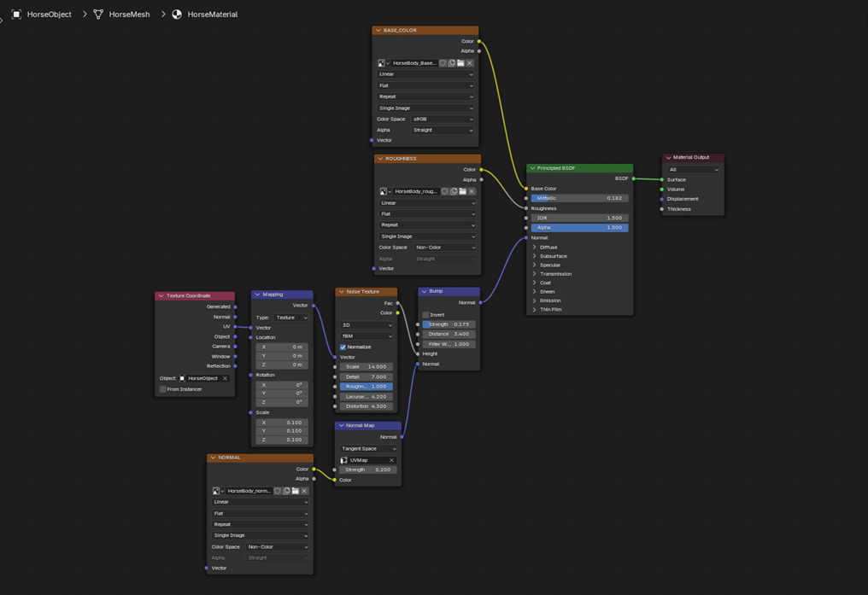
Task: Click HorseMesh in the breadcrumb path
Action: [x=129, y=15]
